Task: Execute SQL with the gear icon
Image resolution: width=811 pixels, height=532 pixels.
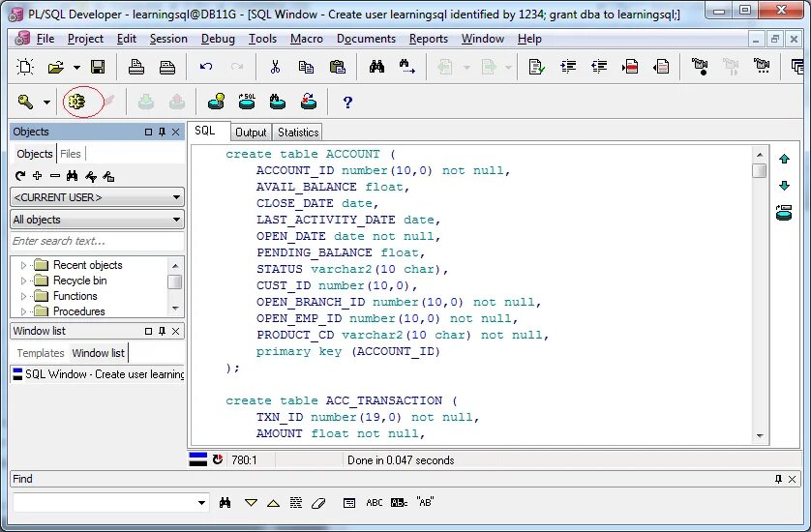Action: point(76,102)
